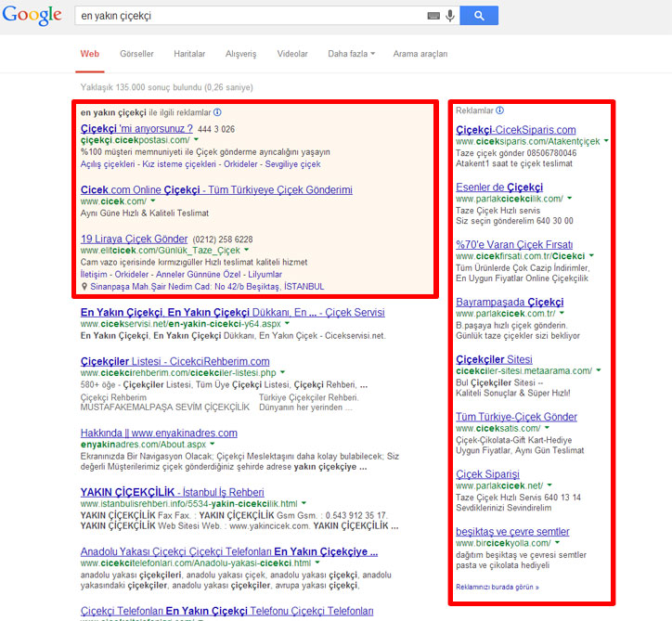The width and height of the screenshot is (672, 621).
Task: Expand the Daha fazla menu
Action: 352,54
